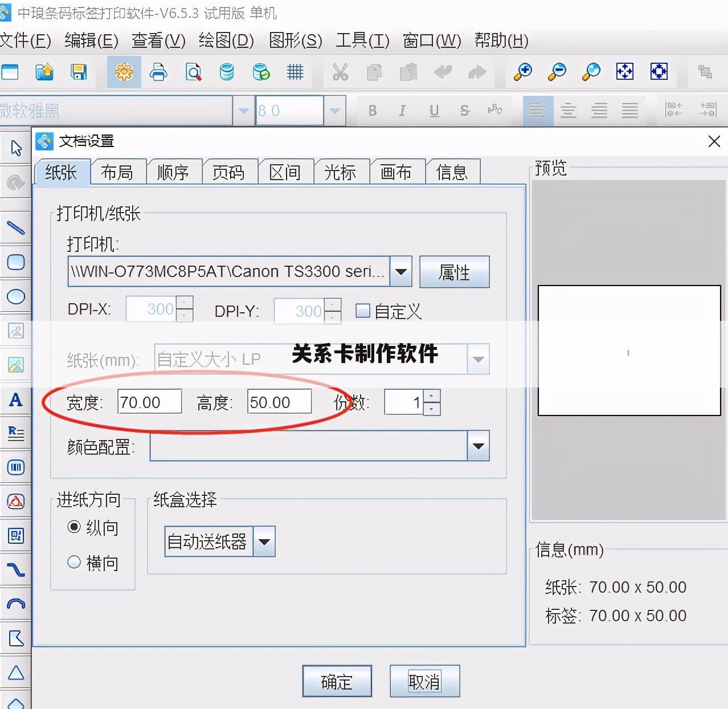Open the 帮助(H) menu
The image size is (728, 709).
coord(501,40)
